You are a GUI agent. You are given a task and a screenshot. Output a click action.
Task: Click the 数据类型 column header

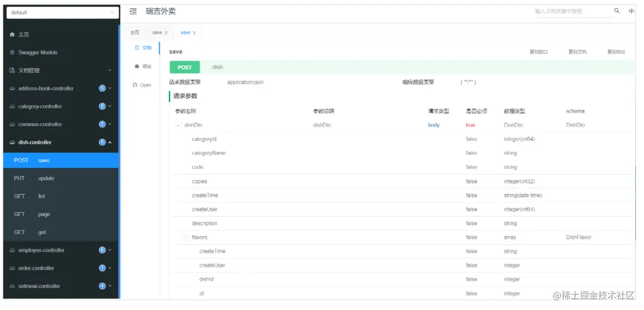click(x=514, y=111)
